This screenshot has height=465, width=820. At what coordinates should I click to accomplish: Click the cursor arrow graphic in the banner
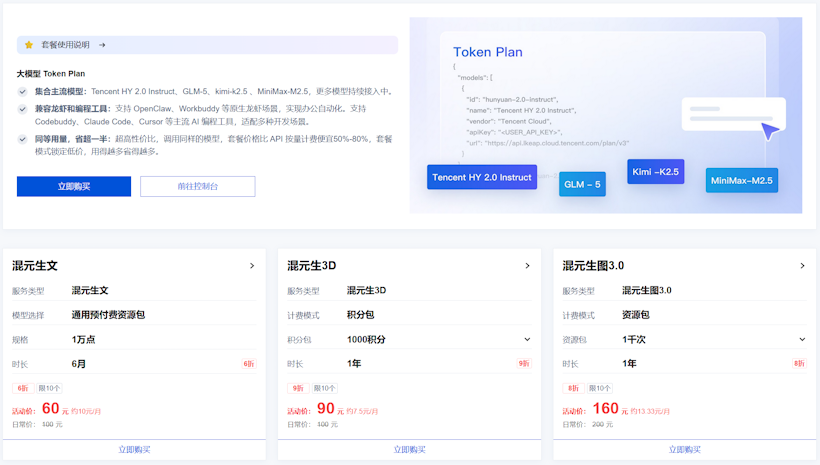[770, 131]
